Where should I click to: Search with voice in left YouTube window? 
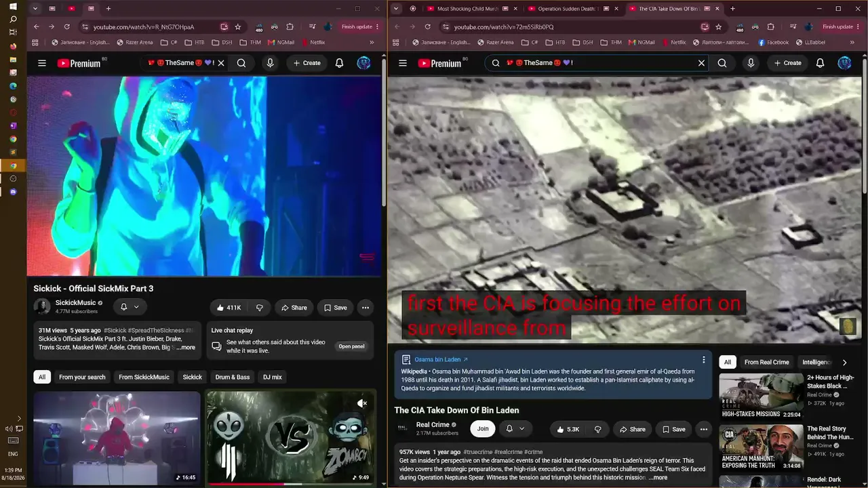[x=270, y=63]
